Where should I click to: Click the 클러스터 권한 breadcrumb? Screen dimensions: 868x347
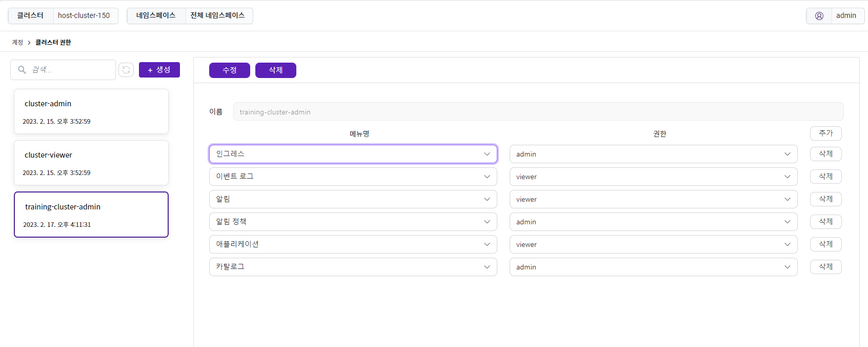(x=53, y=43)
